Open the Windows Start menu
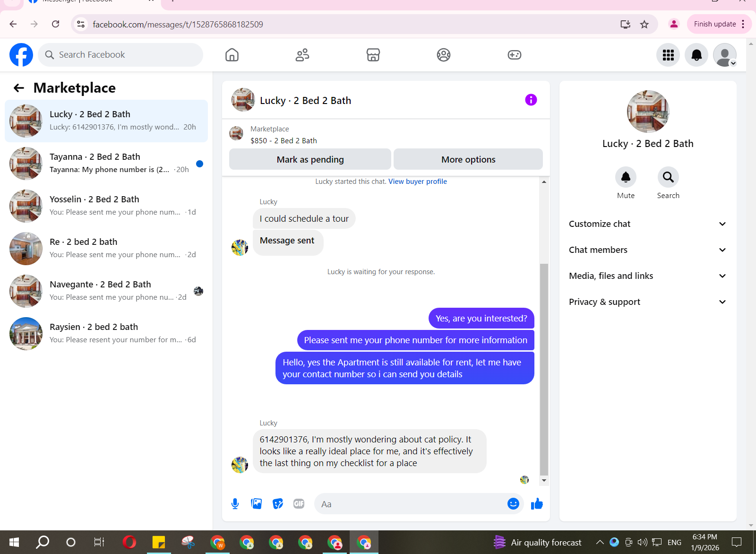 click(x=14, y=542)
